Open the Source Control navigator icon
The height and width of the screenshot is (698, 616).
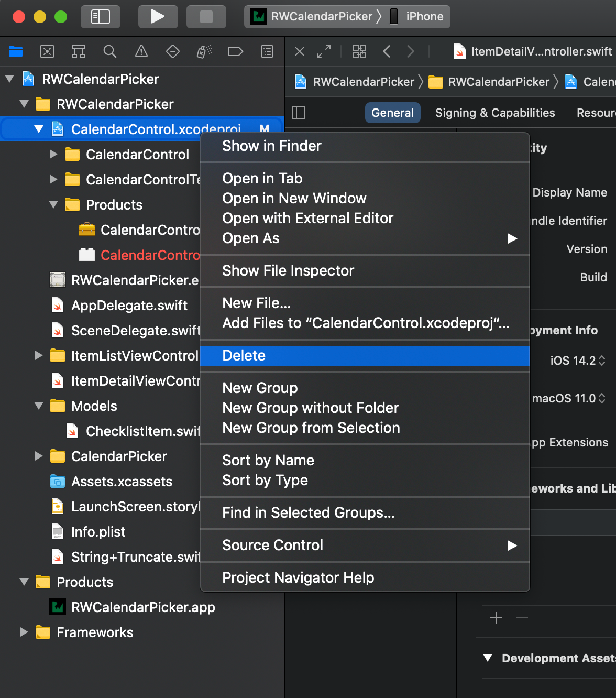47,51
